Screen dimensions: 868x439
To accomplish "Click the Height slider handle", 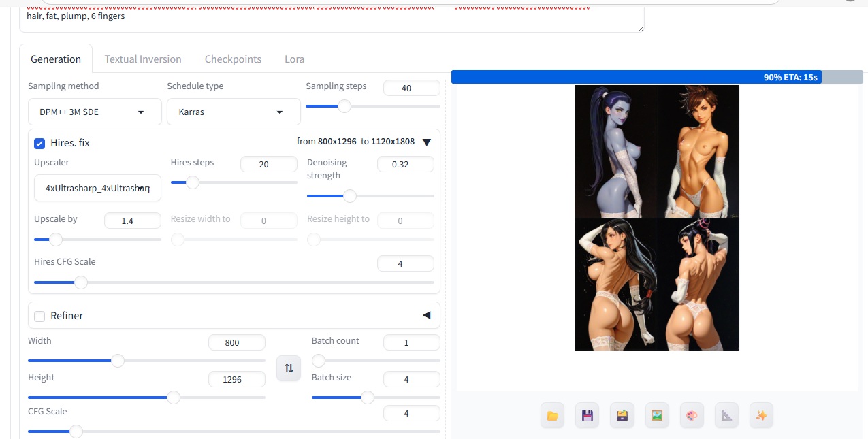I will click(x=174, y=397).
